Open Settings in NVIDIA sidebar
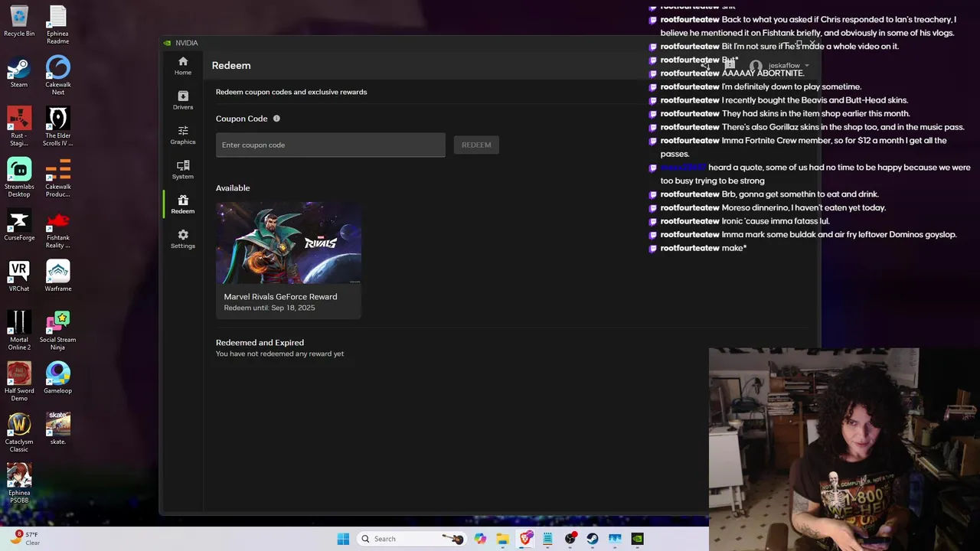 coord(182,239)
